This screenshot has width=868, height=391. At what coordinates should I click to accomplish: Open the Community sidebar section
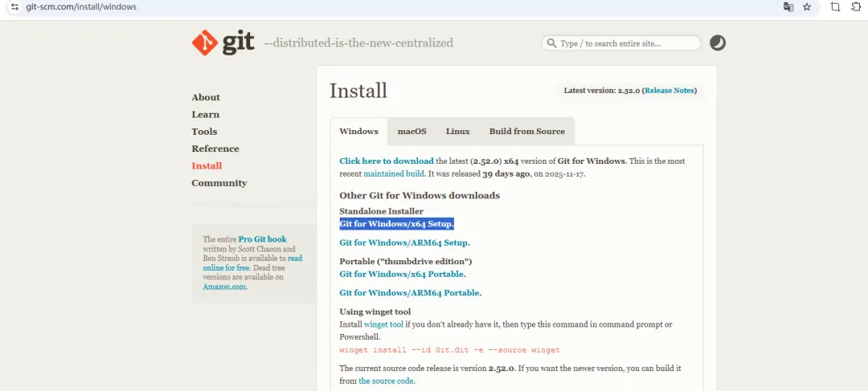(219, 183)
